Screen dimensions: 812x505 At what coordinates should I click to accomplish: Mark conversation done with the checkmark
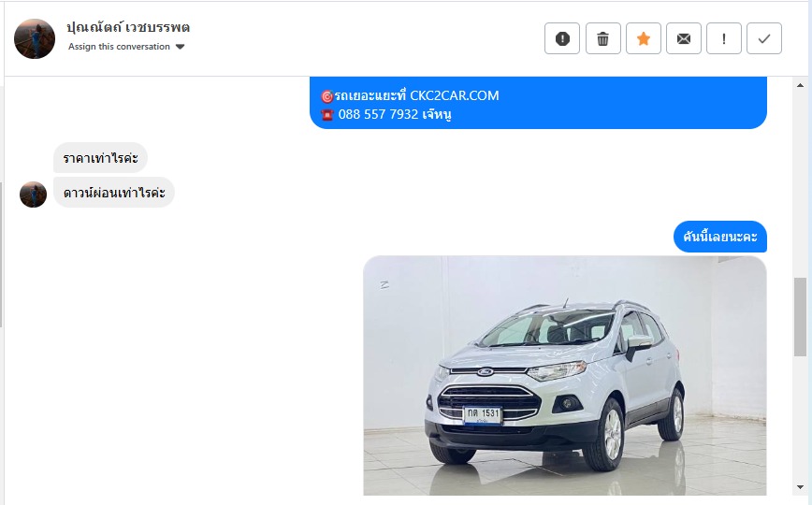(x=764, y=38)
